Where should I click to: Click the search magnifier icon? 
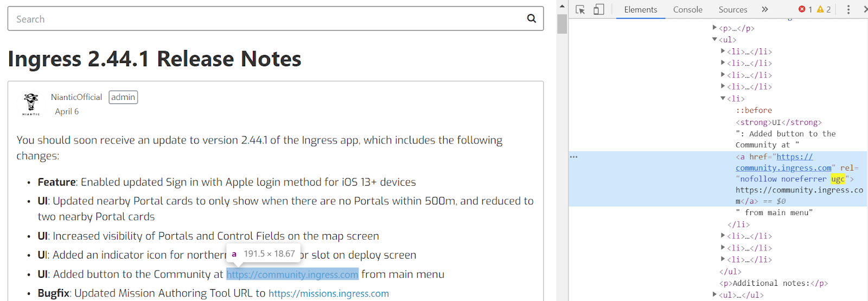(532, 18)
